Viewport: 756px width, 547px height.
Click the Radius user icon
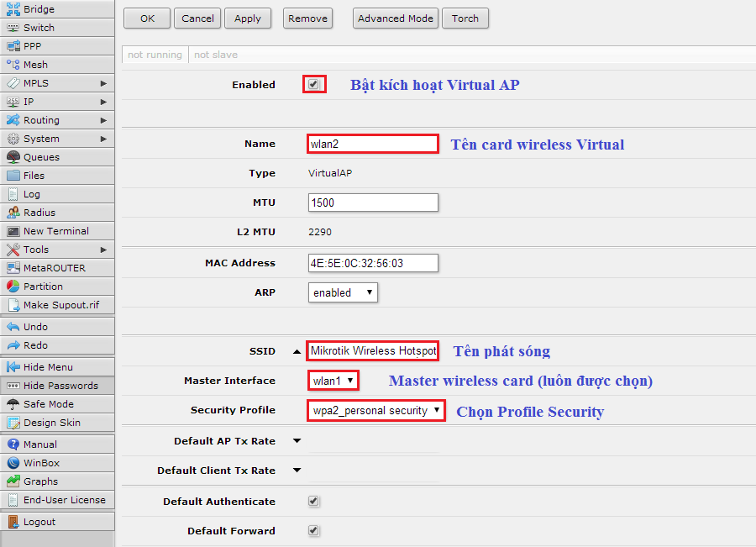[x=13, y=213]
